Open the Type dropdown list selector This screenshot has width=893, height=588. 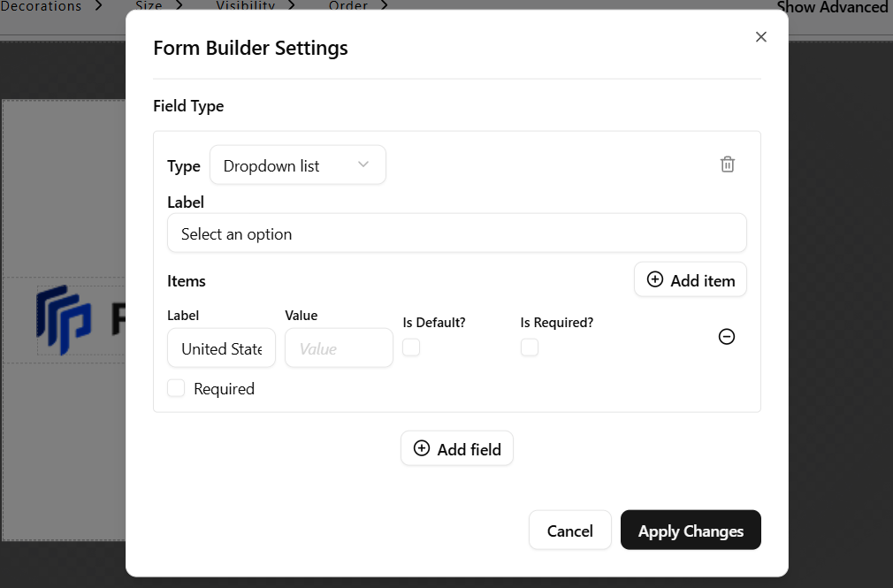click(297, 165)
